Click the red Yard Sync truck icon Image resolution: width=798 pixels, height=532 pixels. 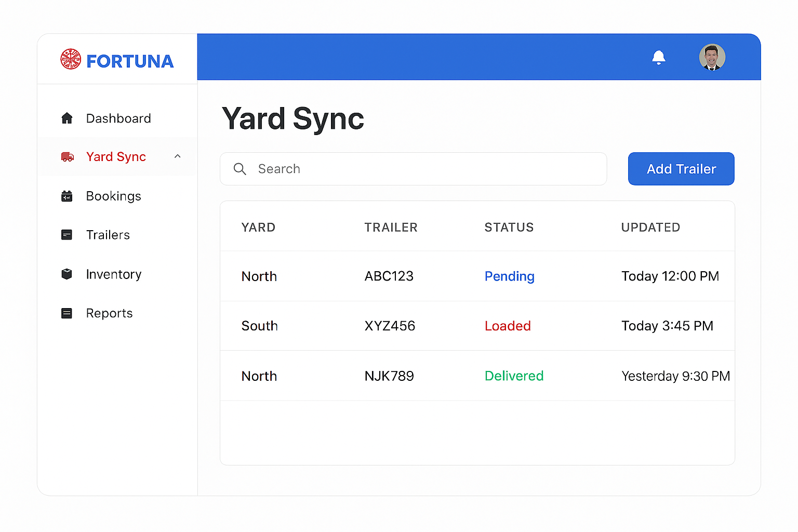click(68, 157)
